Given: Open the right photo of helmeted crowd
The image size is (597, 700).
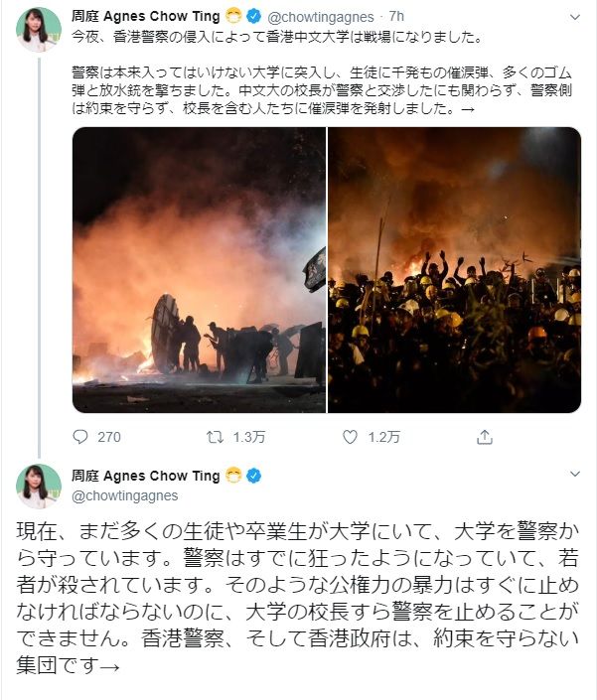Looking at the screenshot, I should pos(455,269).
